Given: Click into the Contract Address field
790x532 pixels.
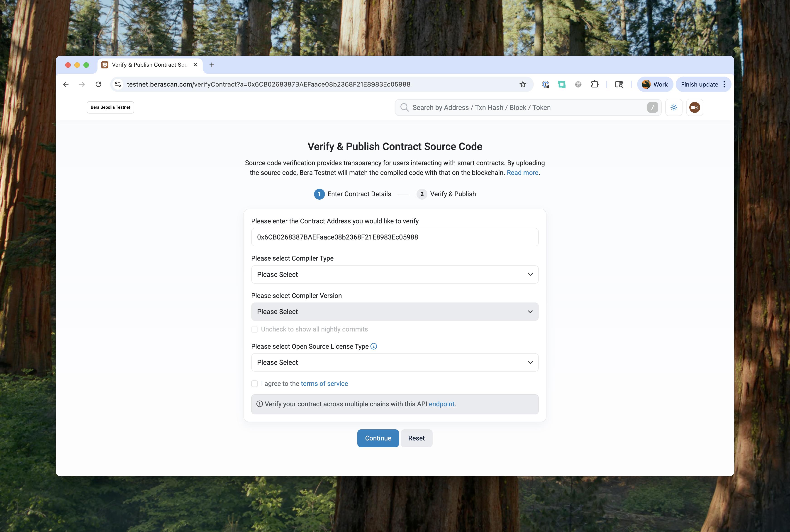Looking at the screenshot, I should click(395, 237).
